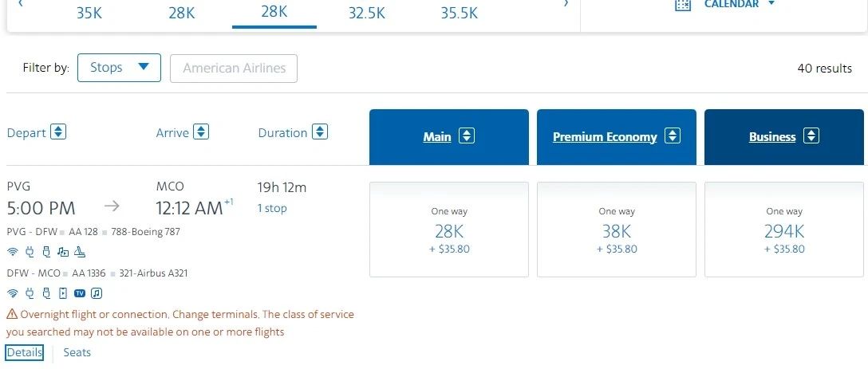Viewport: 868px width, 369px height.
Task: Click the music and video entertainment icon for AA 128
Action: (63, 253)
